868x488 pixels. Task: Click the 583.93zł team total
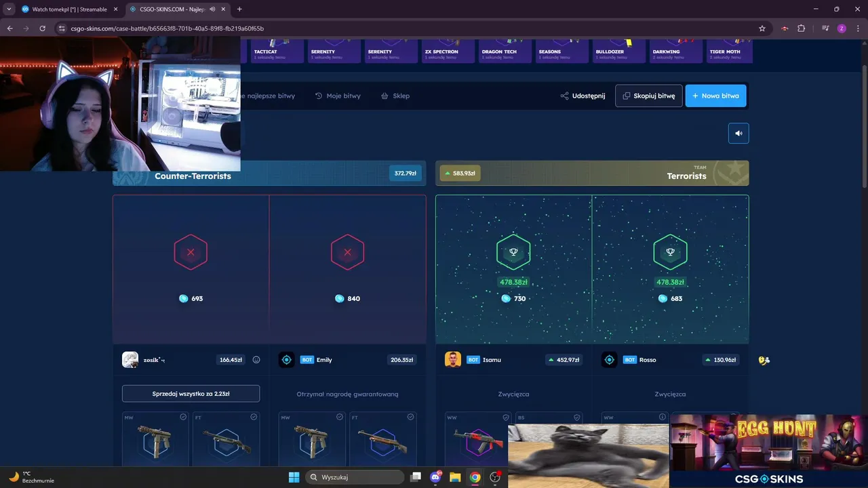[x=460, y=173]
